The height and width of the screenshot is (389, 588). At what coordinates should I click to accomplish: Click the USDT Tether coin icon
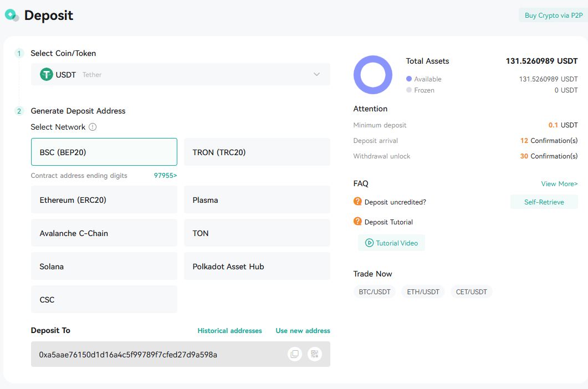pos(47,74)
